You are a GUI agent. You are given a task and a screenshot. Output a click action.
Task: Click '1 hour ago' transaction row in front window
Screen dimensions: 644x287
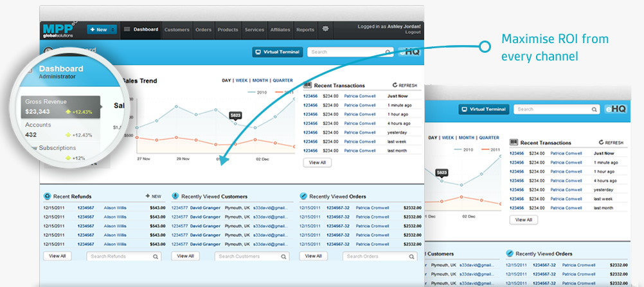362,115
